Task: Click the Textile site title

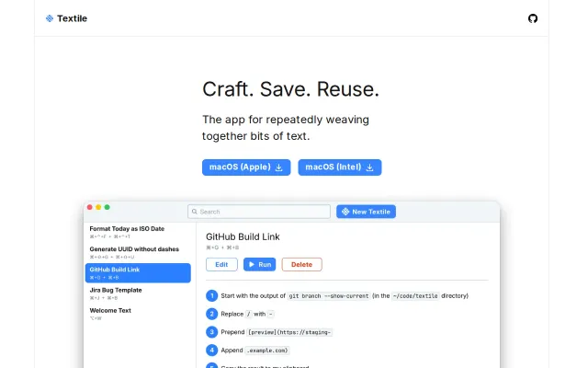Action: tap(72, 18)
